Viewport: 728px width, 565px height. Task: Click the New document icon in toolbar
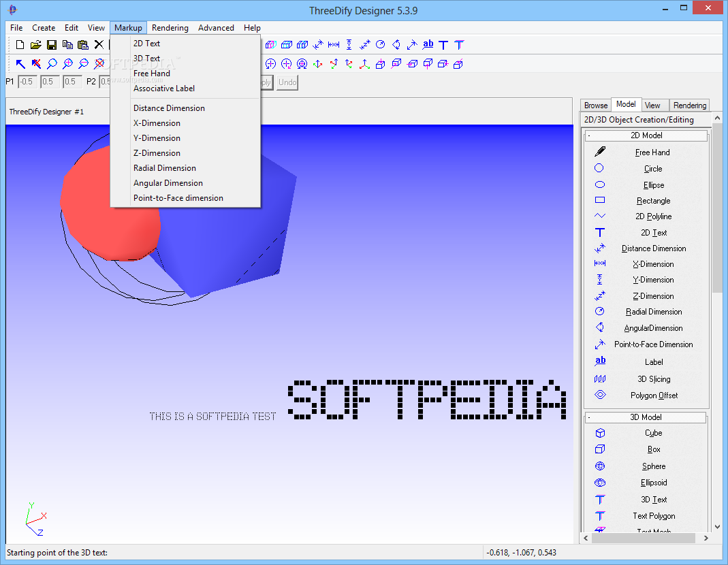[20, 44]
